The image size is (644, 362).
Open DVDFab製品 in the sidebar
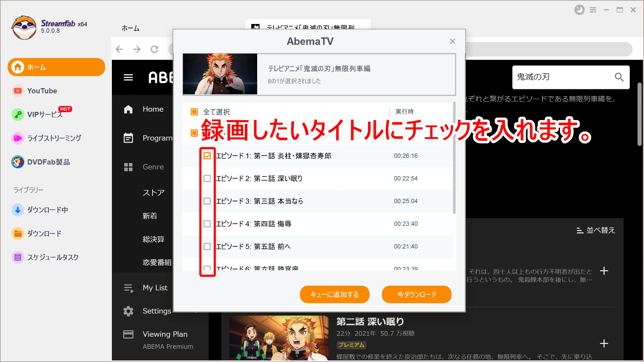pyautogui.click(x=48, y=162)
